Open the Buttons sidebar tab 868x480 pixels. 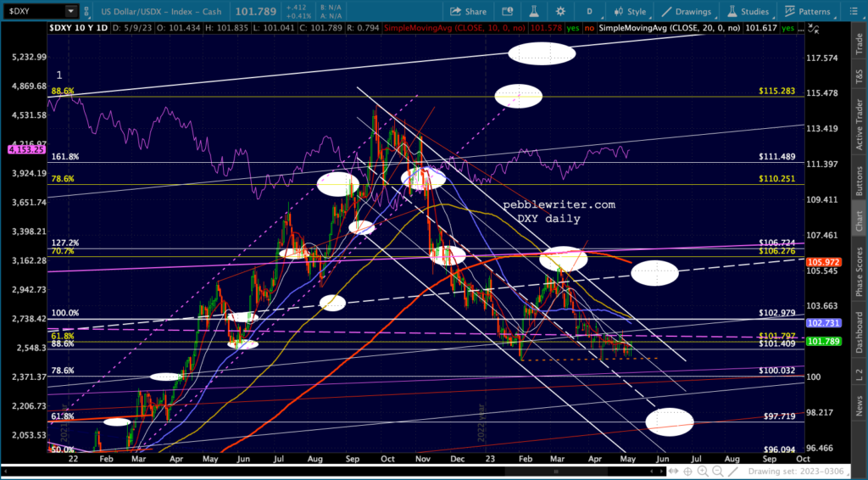pyautogui.click(x=860, y=181)
